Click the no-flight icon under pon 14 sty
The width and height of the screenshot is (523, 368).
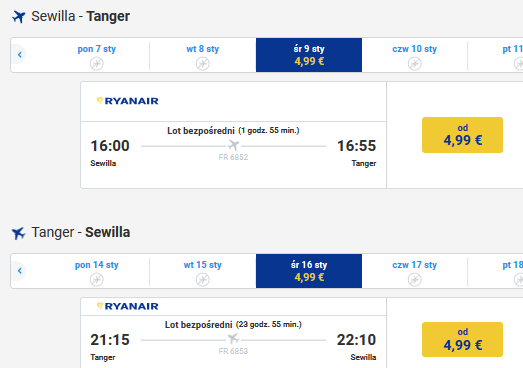click(97, 279)
